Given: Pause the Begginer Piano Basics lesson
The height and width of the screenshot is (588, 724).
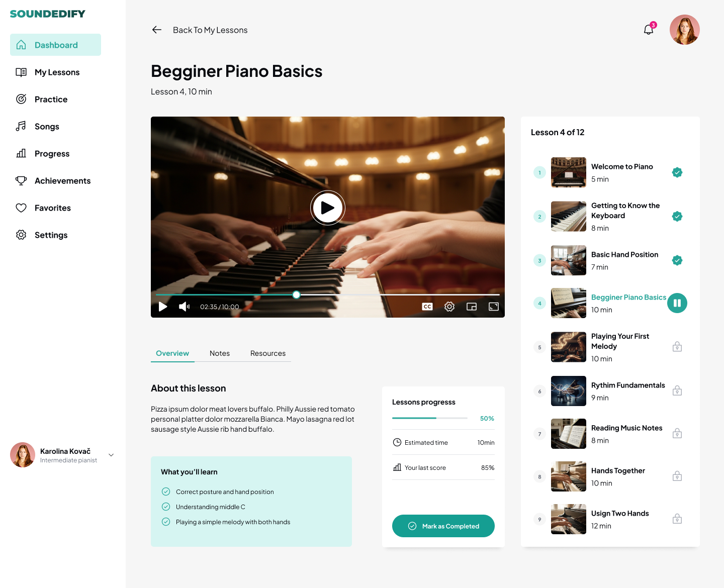Looking at the screenshot, I should [677, 303].
